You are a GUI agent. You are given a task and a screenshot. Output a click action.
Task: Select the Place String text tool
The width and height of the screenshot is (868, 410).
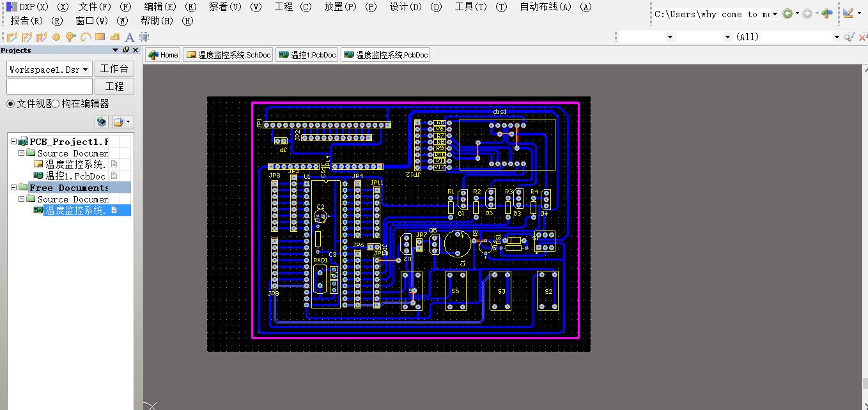(x=130, y=37)
